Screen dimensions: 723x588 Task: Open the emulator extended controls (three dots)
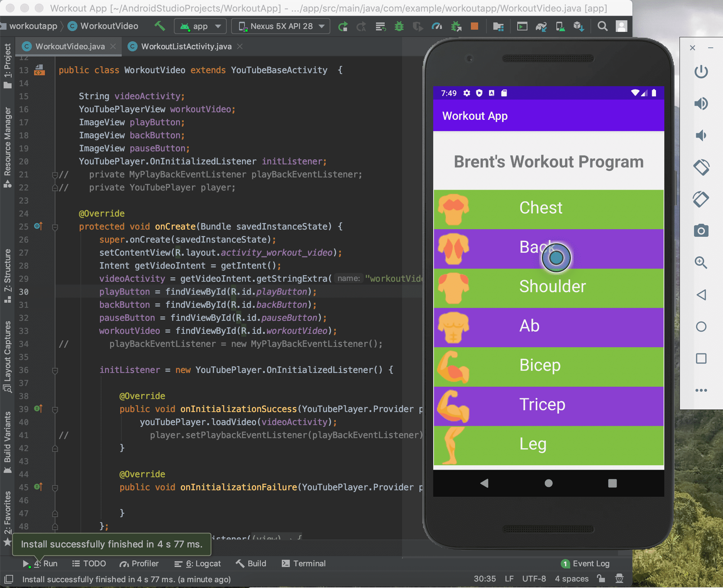tap(701, 390)
